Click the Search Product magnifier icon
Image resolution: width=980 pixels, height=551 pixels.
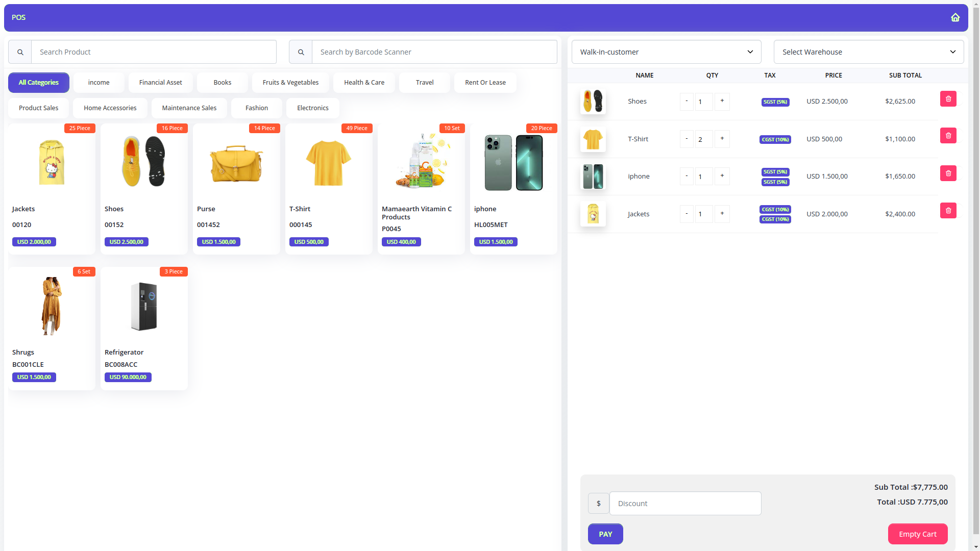(x=20, y=52)
